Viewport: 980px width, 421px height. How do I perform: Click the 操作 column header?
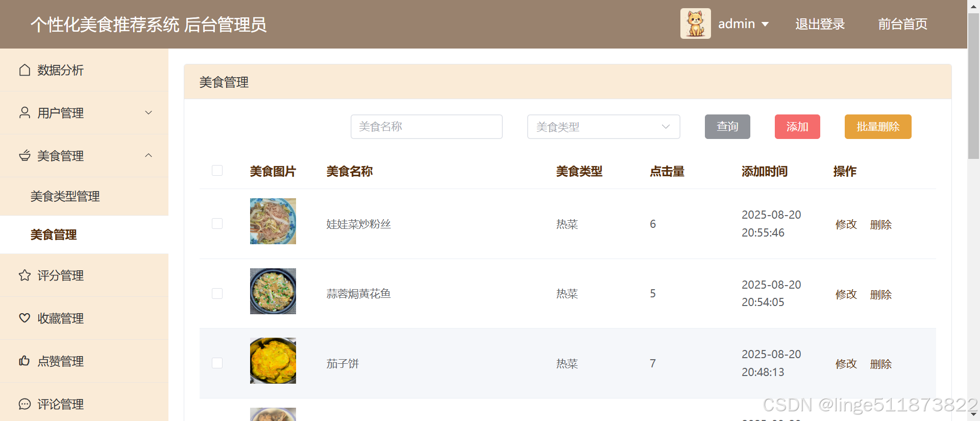click(845, 171)
